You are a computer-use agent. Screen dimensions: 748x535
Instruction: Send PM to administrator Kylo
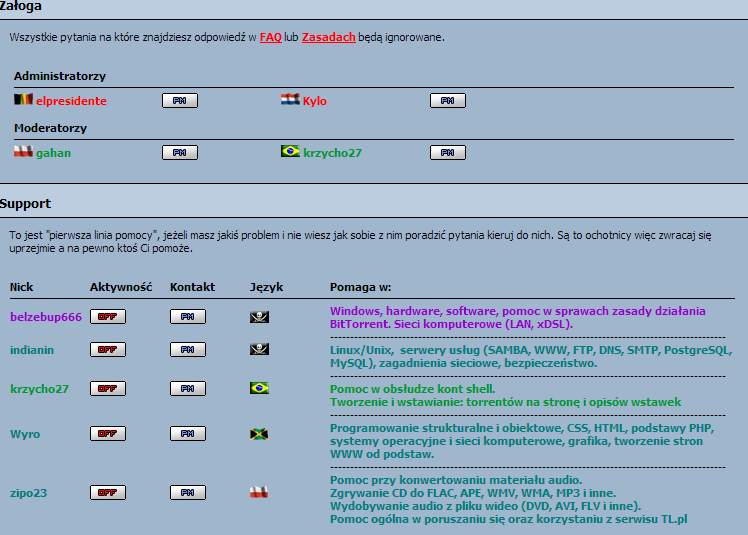pyautogui.click(x=448, y=100)
